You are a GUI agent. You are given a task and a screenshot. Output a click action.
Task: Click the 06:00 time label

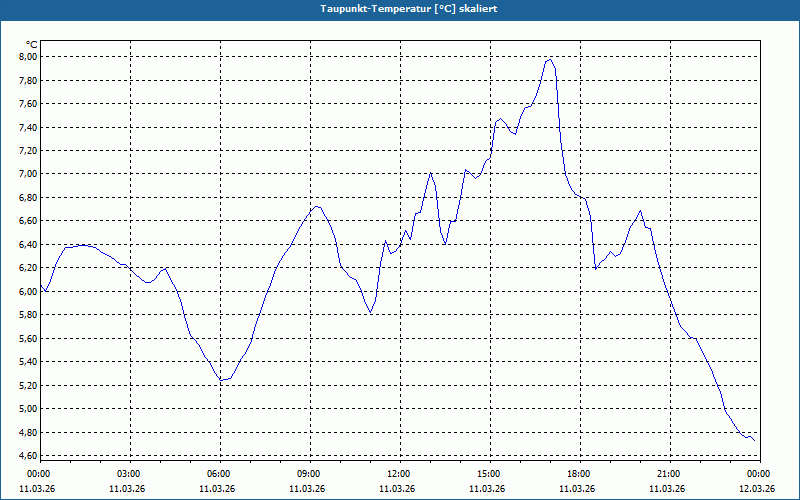coord(220,474)
